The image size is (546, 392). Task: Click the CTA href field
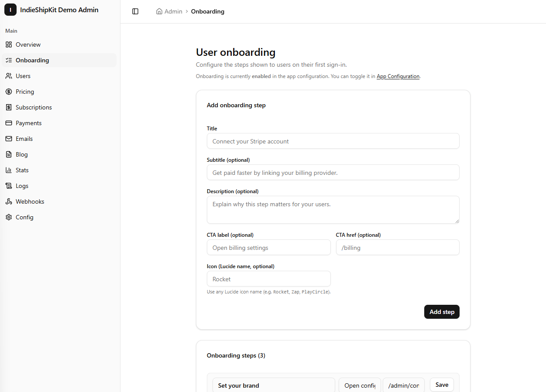pos(398,247)
